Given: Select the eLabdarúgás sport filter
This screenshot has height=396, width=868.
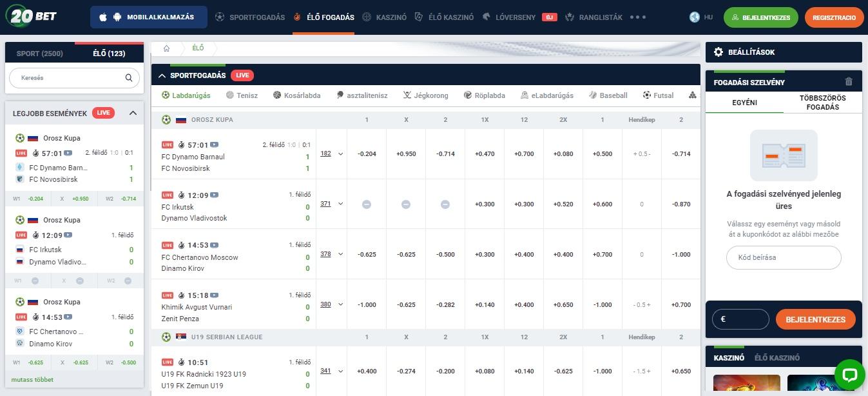Looking at the screenshot, I should [x=546, y=95].
